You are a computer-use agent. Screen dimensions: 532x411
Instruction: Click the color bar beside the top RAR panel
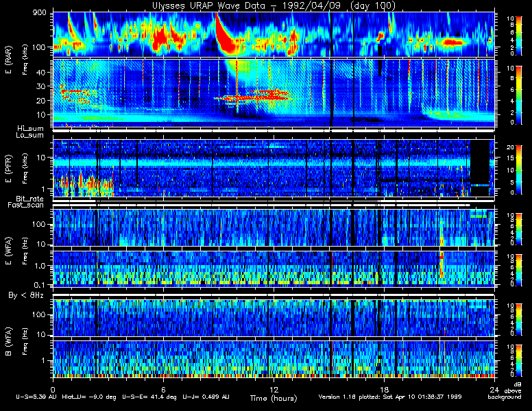pyautogui.click(x=518, y=35)
